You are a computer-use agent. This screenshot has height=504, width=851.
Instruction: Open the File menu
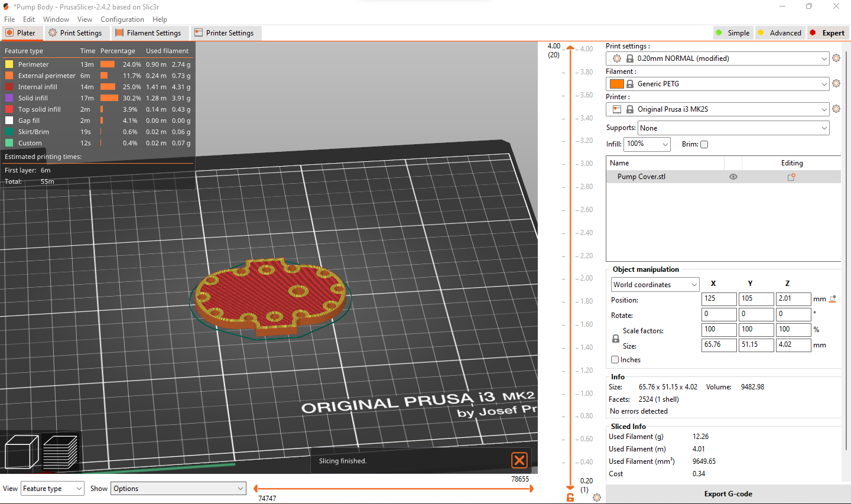[9, 19]
